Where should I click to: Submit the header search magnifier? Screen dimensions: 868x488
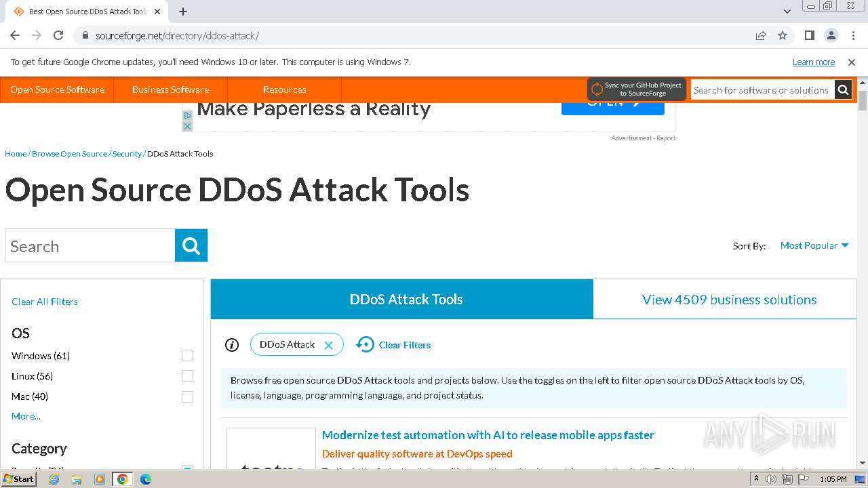[x=843, y=90]
